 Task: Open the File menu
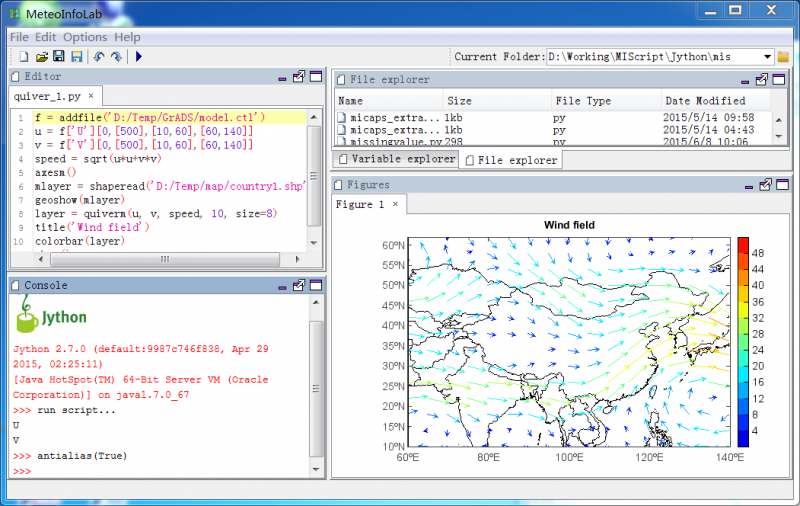click(19, 37)
